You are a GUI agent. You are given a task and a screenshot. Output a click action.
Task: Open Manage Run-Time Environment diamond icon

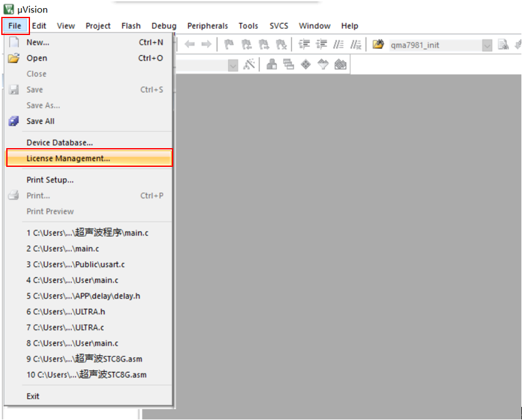click(x=306, y=64)
